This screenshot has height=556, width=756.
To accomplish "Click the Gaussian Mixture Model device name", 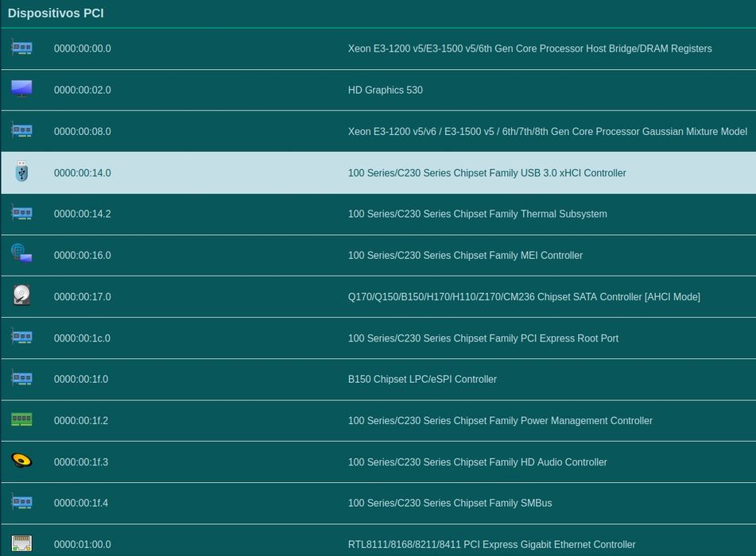I will click(548, 132).
